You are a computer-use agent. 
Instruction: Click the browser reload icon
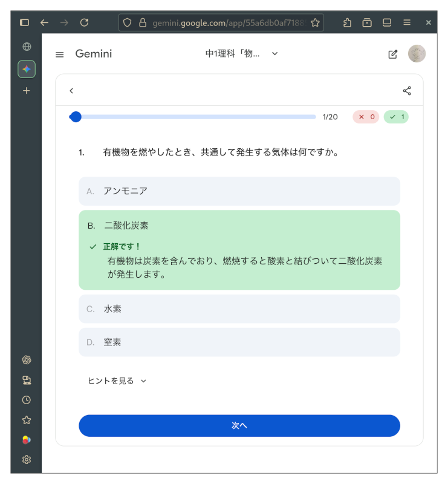click(84, 22)
